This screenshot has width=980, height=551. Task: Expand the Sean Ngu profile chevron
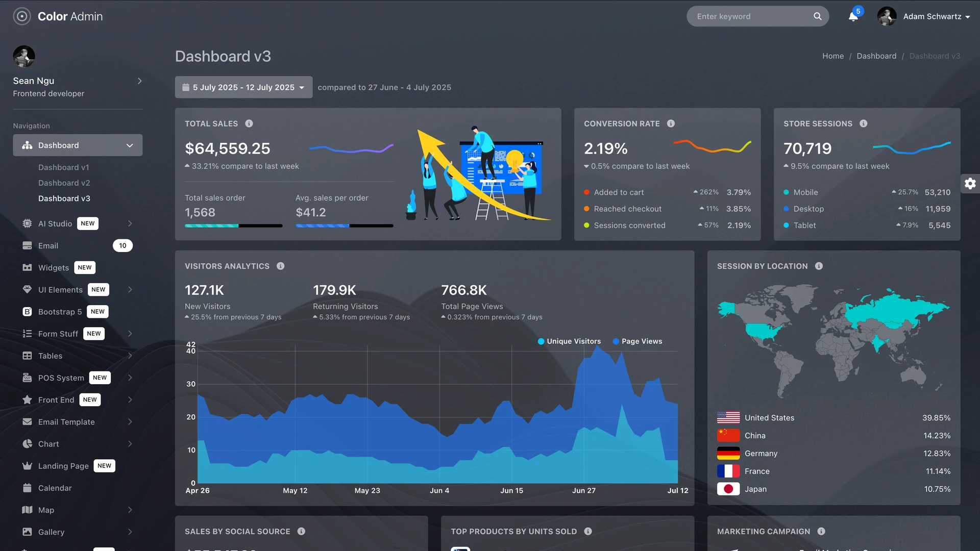point(139,81)
